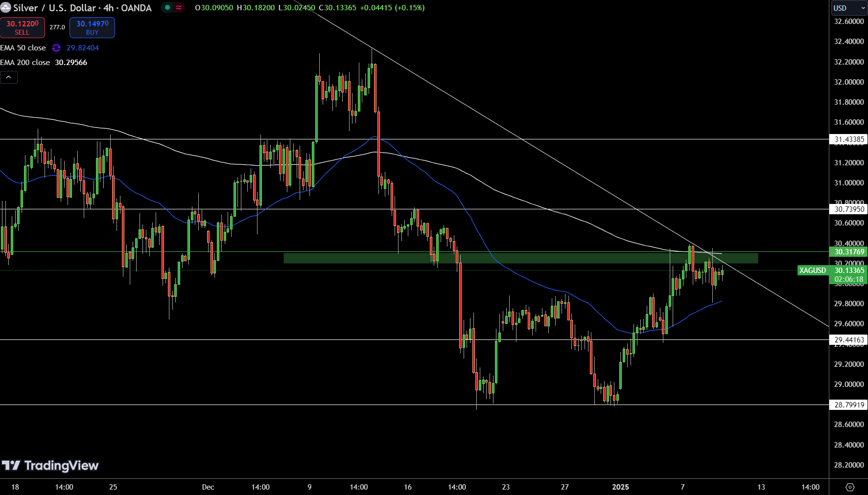Click the current price label 30.13365
The image size is (868, 495).
pyautogui.click(x=849, y=270)
